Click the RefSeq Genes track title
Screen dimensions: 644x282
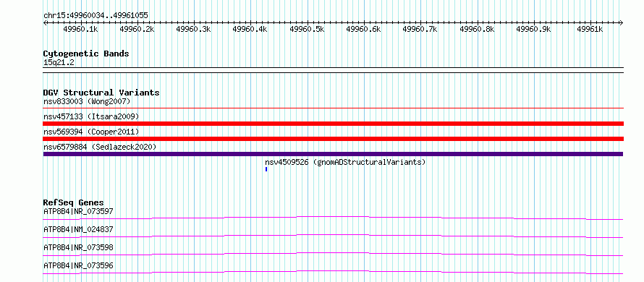click(74, 202)
